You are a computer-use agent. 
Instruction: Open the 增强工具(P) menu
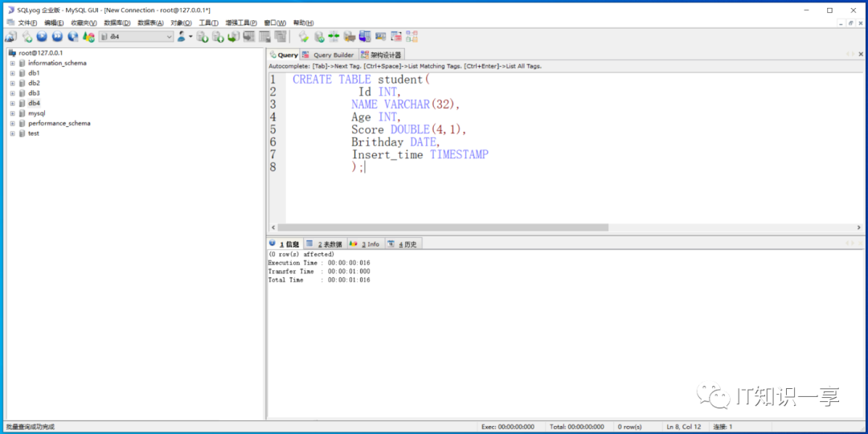[241, 23]
